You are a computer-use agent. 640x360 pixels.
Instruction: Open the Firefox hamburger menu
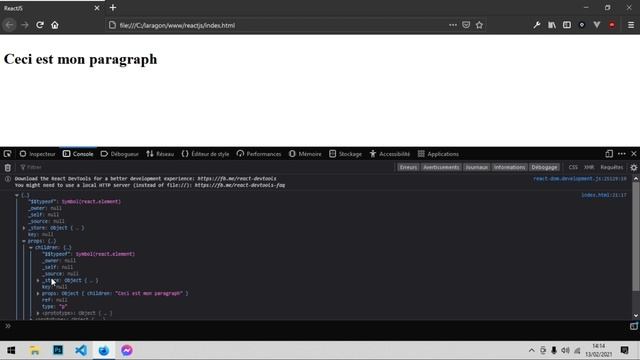631,25
